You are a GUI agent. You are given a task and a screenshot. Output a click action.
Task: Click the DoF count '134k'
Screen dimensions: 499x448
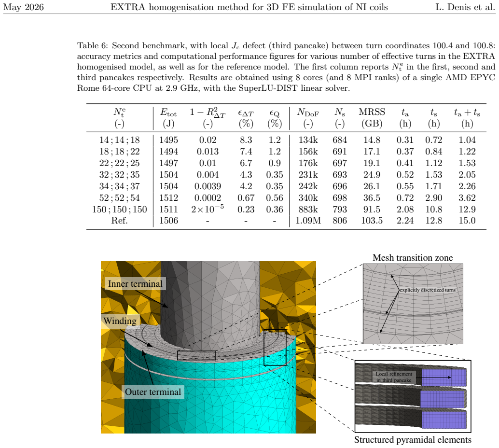(x=308, y=140)
